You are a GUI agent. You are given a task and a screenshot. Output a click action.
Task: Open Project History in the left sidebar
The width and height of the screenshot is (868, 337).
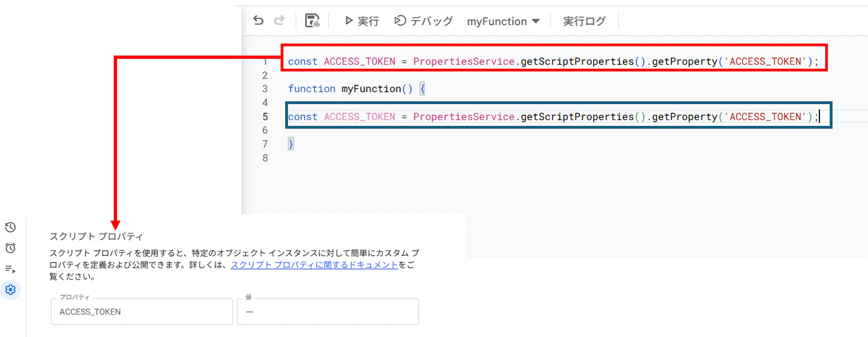tap(10, 227)
